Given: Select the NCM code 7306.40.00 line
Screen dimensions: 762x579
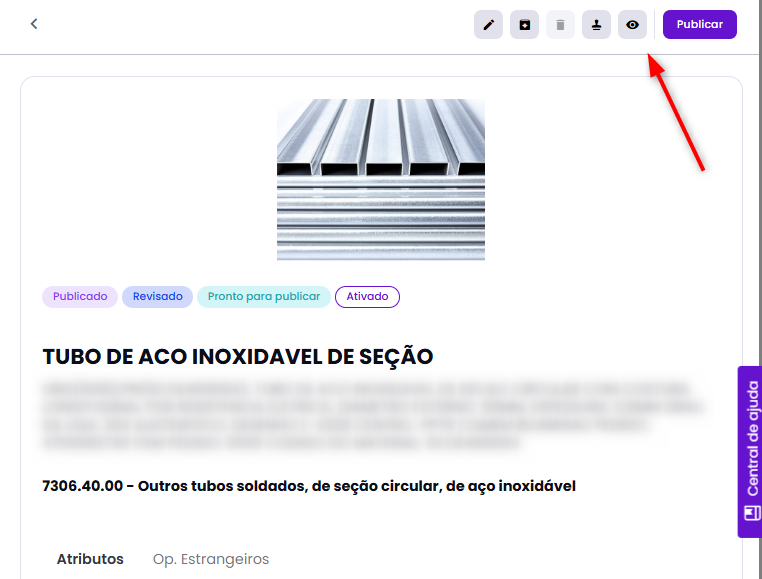Looking at the screenshot, I should [309, 486].
